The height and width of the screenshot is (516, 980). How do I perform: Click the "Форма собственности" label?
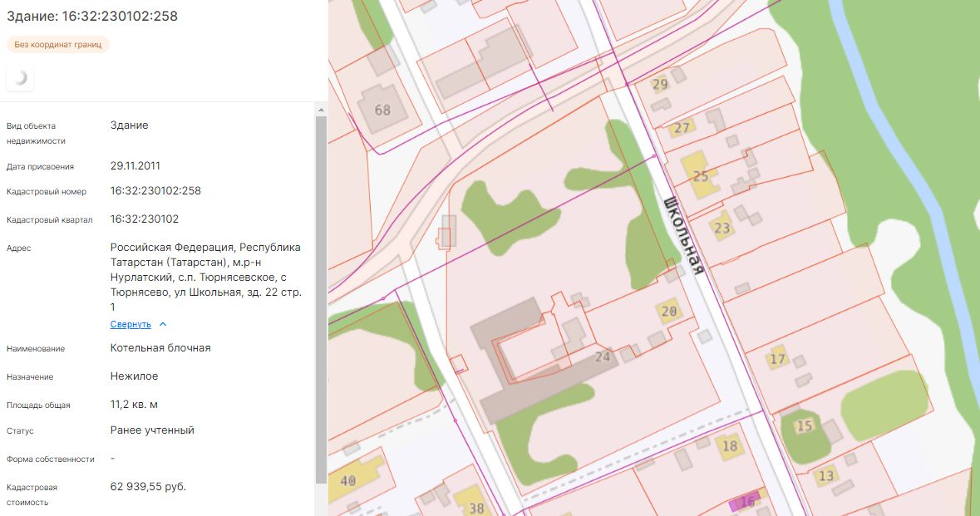pos(51,459)
